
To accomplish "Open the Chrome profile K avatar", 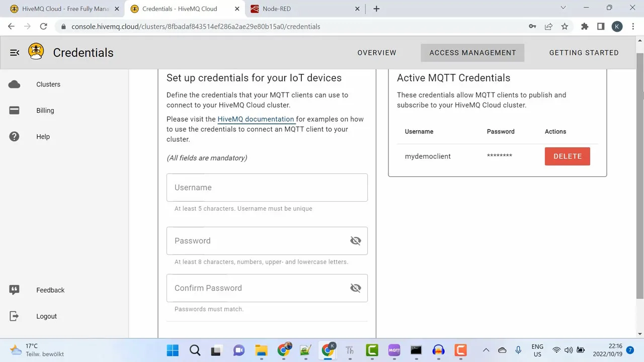I will [617, 27].
